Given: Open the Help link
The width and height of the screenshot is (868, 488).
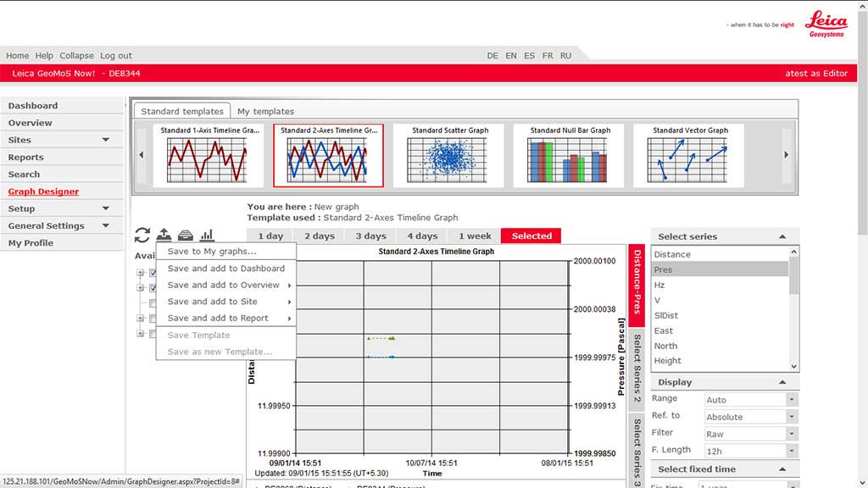Looking at the screenshot, I should (44, 55).
